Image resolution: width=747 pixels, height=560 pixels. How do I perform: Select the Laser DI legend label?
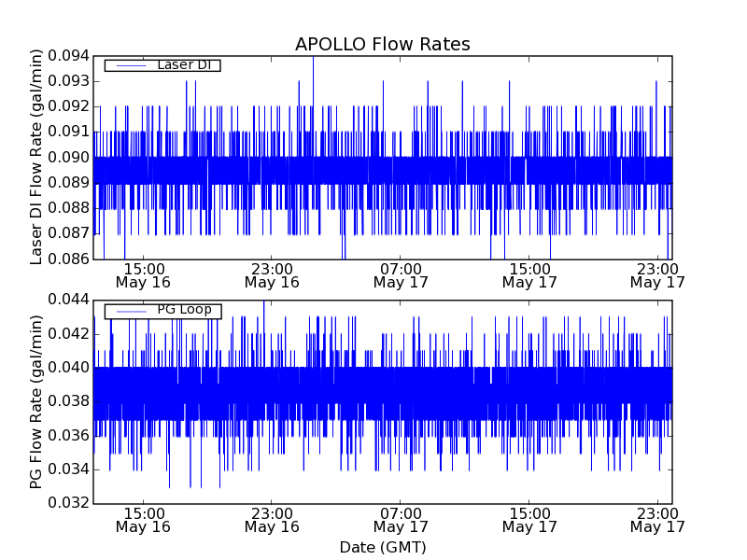[183, 65]
